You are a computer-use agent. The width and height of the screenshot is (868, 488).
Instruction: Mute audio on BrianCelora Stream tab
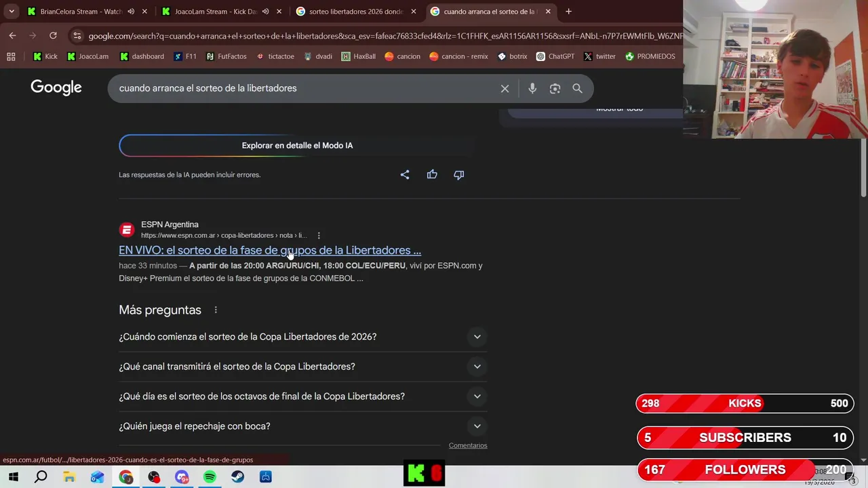(x=131, y=12)
